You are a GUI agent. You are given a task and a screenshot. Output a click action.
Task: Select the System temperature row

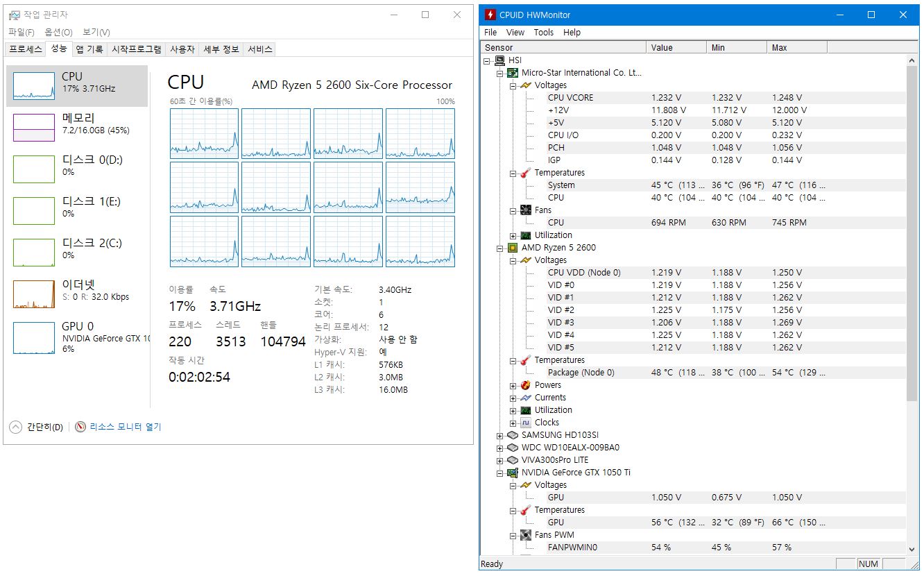pos(694,185)
